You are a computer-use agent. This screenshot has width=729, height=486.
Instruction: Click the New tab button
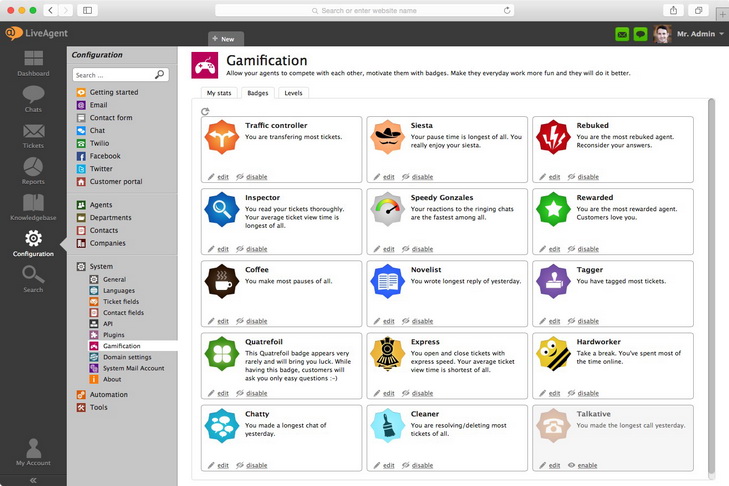(x=225, y=39)
